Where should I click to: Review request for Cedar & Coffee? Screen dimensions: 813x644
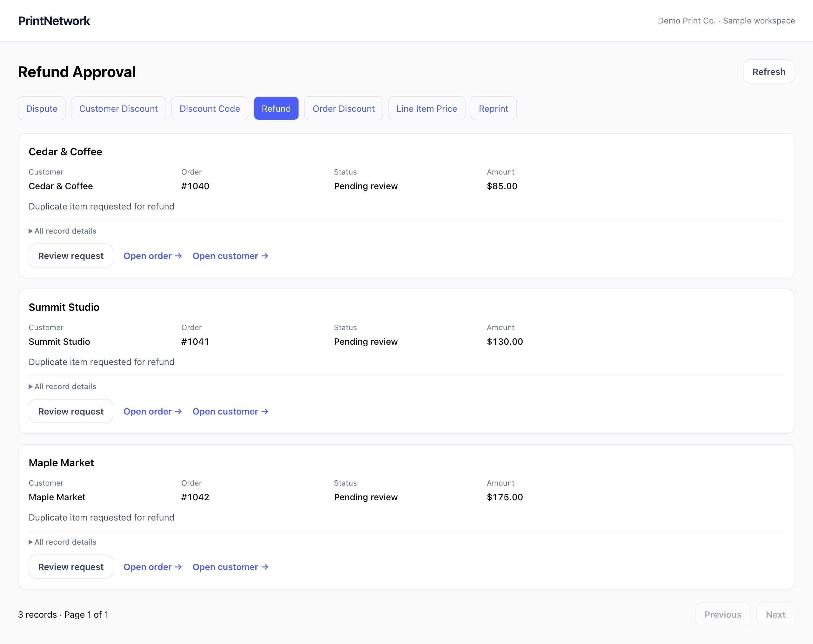pyautogui.click(x=71, y=256)
